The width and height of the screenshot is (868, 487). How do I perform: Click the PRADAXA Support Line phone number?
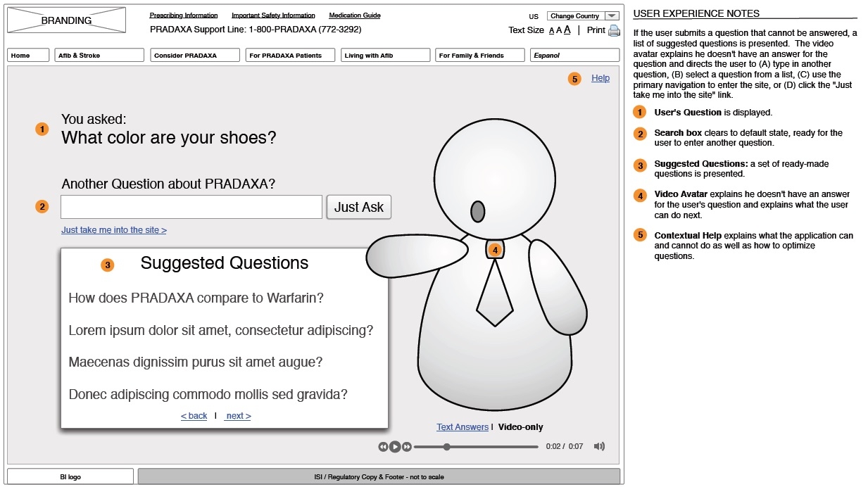click(x=305, y=30)
